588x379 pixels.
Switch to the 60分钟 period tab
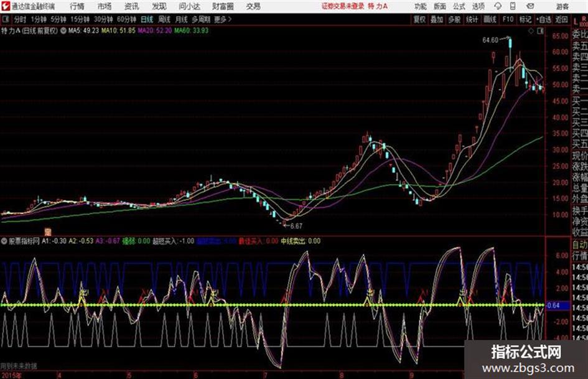(x=126, y=19)
